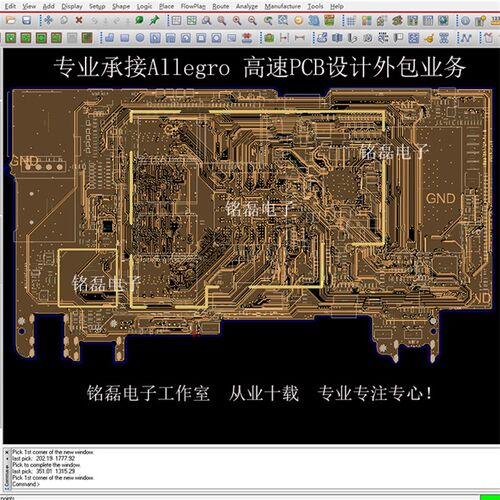Open the Add menu

click(49, 6)
